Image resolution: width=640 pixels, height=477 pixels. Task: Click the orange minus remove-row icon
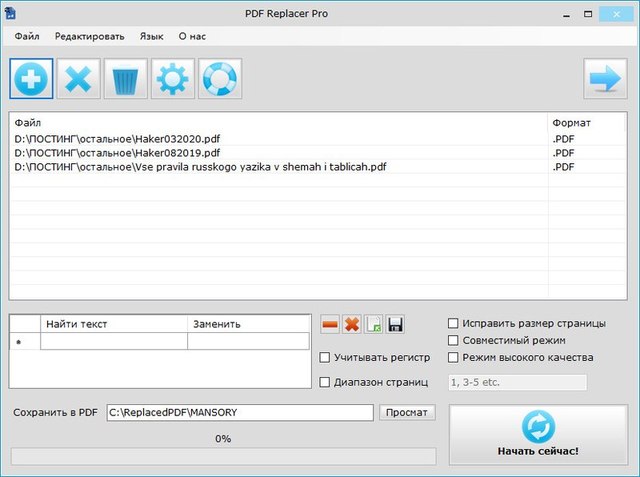point(330,324)
